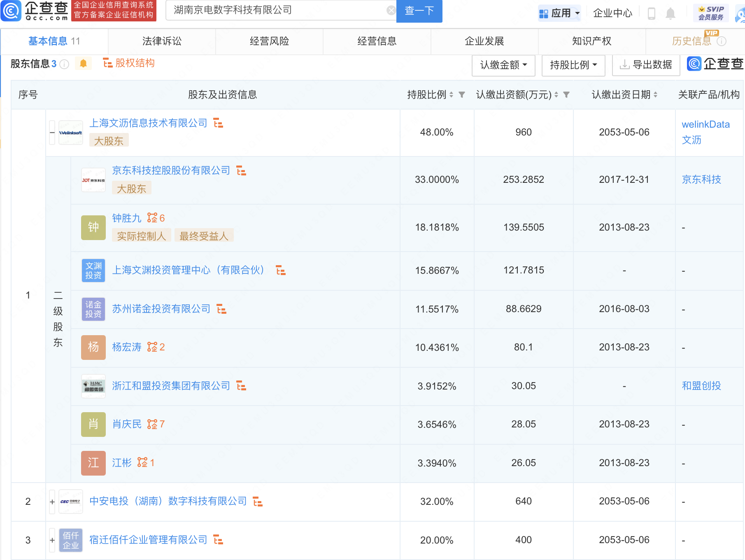Open equity structure icon for 浙江和盟投资集团有限公司
The image size is (745, 560).
[x=241, y=386]
